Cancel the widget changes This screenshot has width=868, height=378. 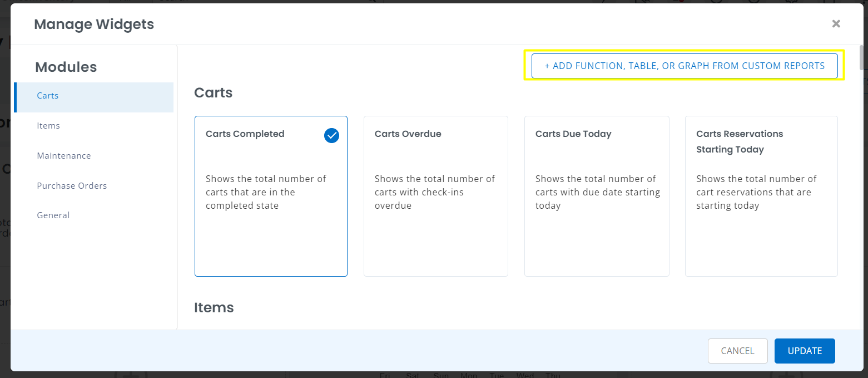(737, 351)
